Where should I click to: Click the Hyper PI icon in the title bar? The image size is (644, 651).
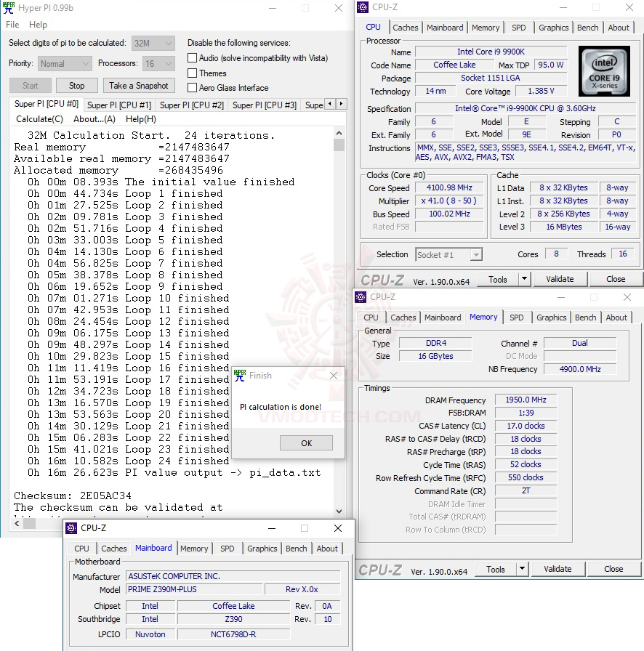(x=9, y=8)
